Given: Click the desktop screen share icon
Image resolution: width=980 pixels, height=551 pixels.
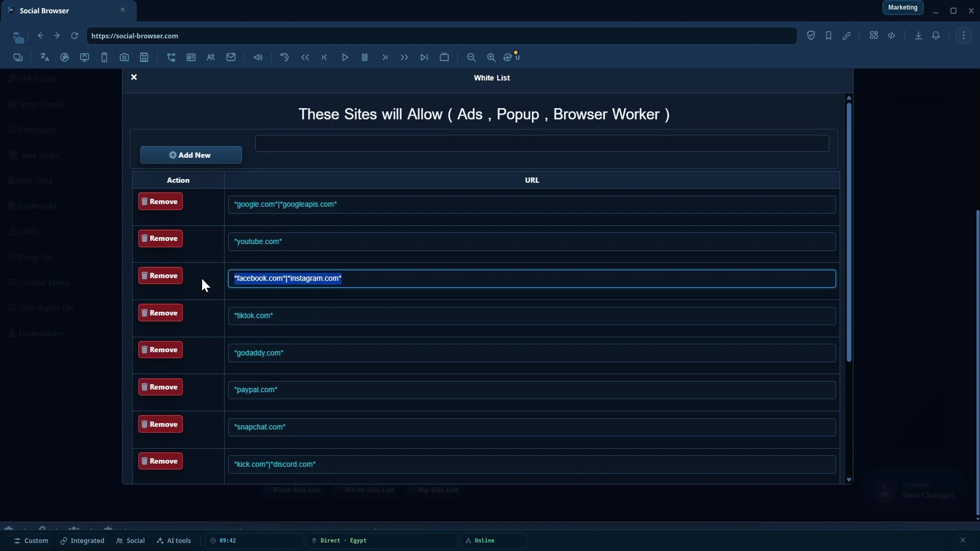Looking at the screenshot, I should (x=84, y=58).
